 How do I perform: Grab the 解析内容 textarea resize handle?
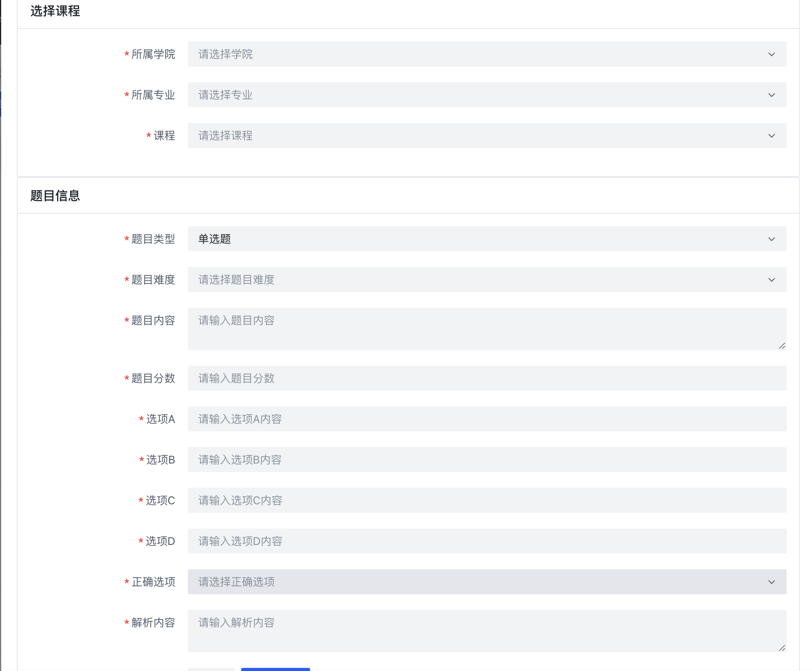click(x=782, y=648)
